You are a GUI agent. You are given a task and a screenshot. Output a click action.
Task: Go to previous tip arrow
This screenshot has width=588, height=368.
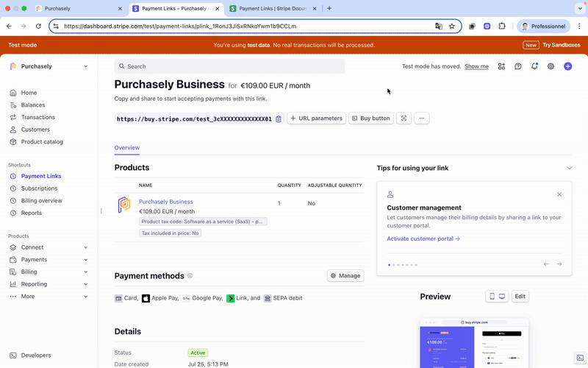coord(546,264)
